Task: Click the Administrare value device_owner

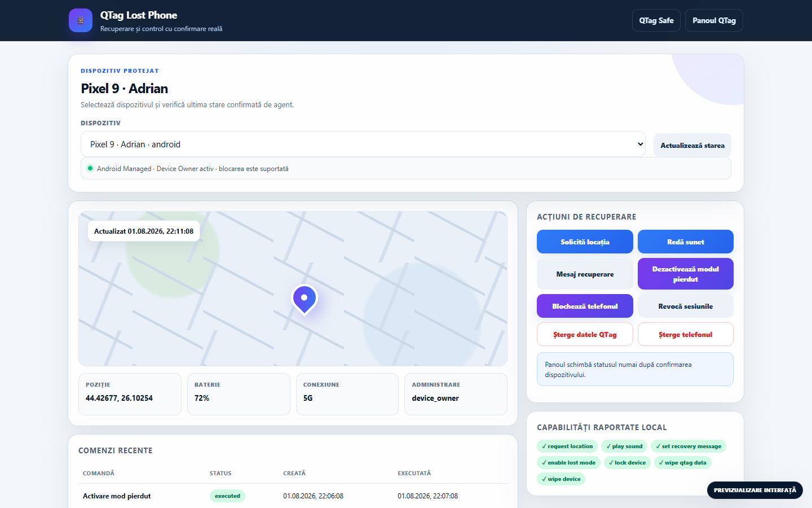Action: tap(435, 398)
